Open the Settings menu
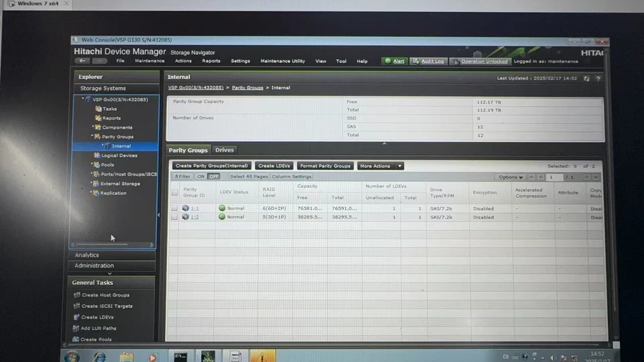Screen dimensions: 644x362 (x=240, y=61)
